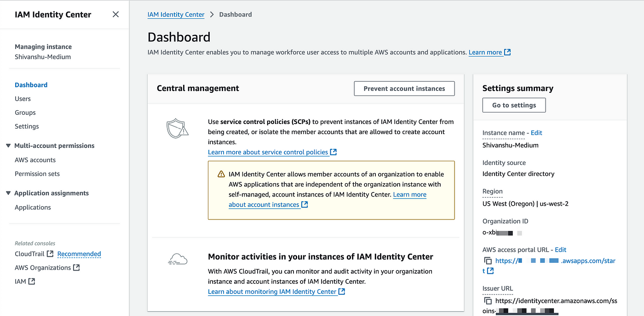This screenshot has width=644, height=316.
Task: Open Permission sets
Action: (x=37, y=174)
